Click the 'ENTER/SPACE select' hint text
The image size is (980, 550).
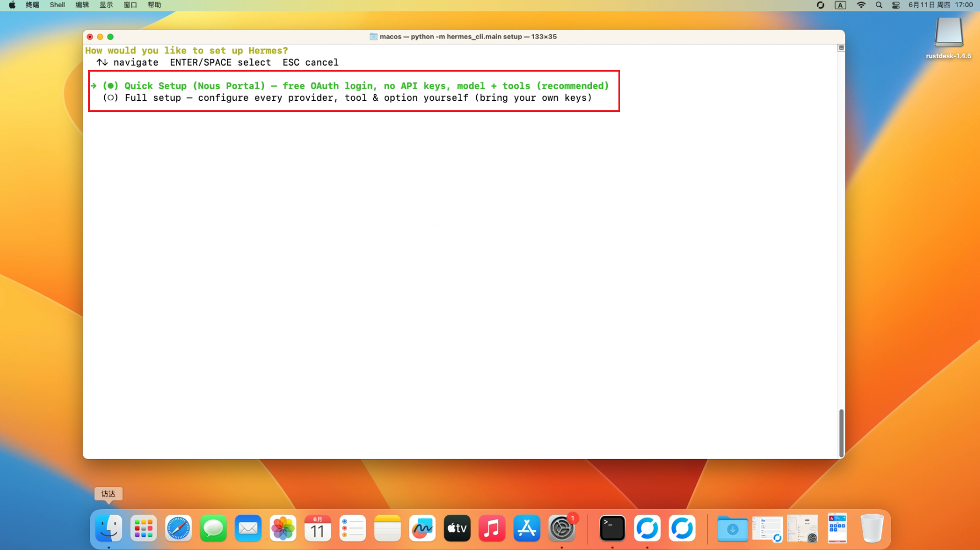click(x=220, y=63)
